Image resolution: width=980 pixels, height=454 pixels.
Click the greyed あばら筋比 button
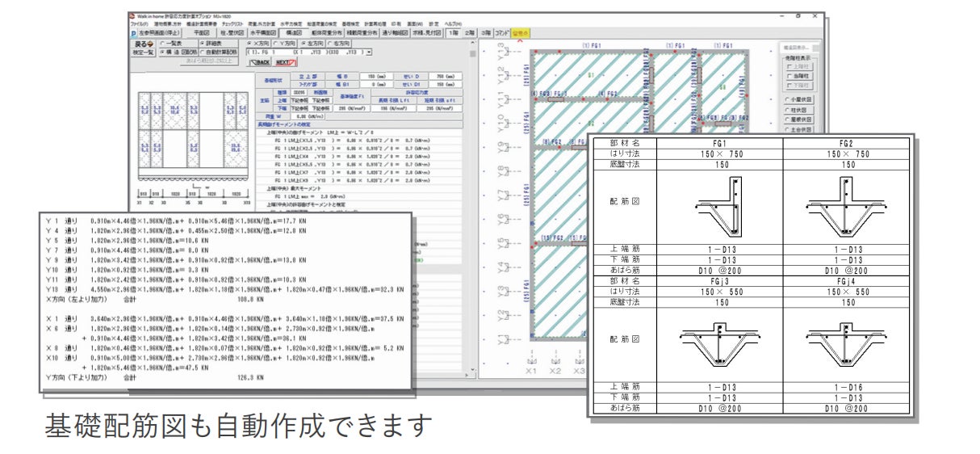209,61
